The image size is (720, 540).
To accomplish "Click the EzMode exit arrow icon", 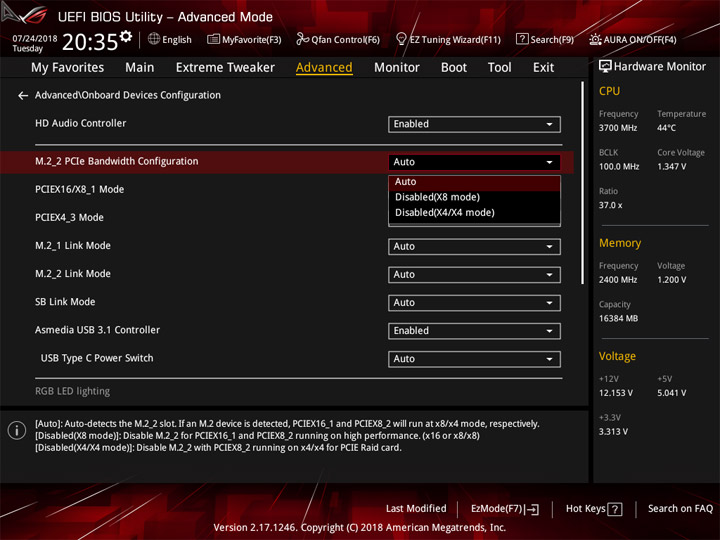I will 533,509.
